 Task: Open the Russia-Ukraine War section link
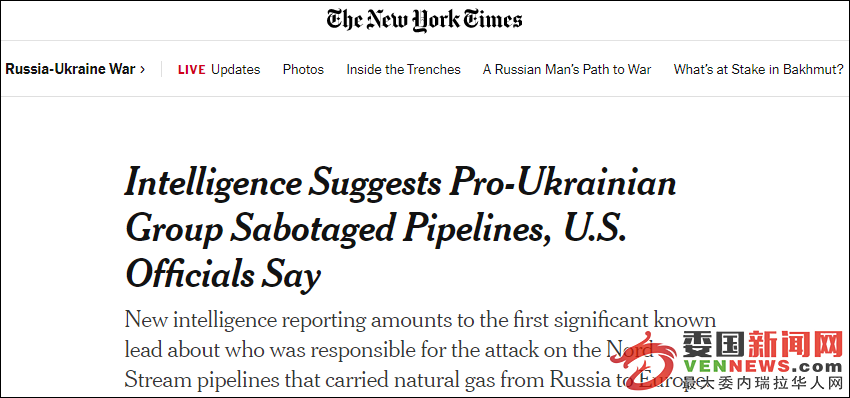point(75,69)
